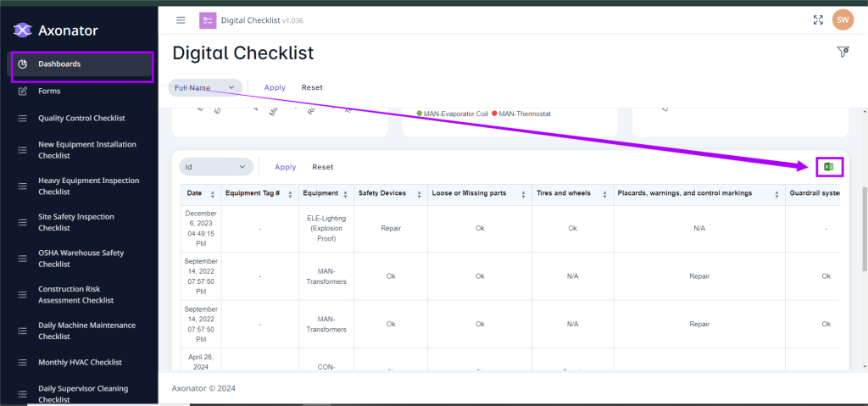Sort table by Date column arrows
The height and width of the screenshot is (406, 868).
click(x=212, y=194)
